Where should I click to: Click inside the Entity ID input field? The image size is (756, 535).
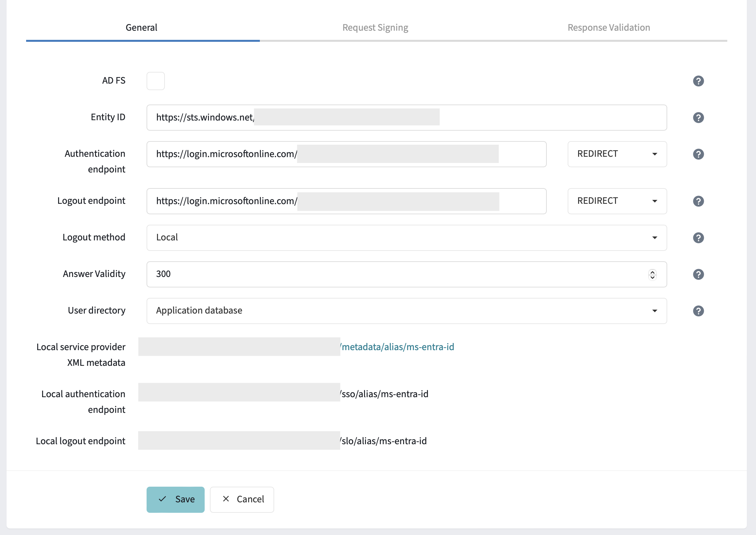tap(362, 118)
